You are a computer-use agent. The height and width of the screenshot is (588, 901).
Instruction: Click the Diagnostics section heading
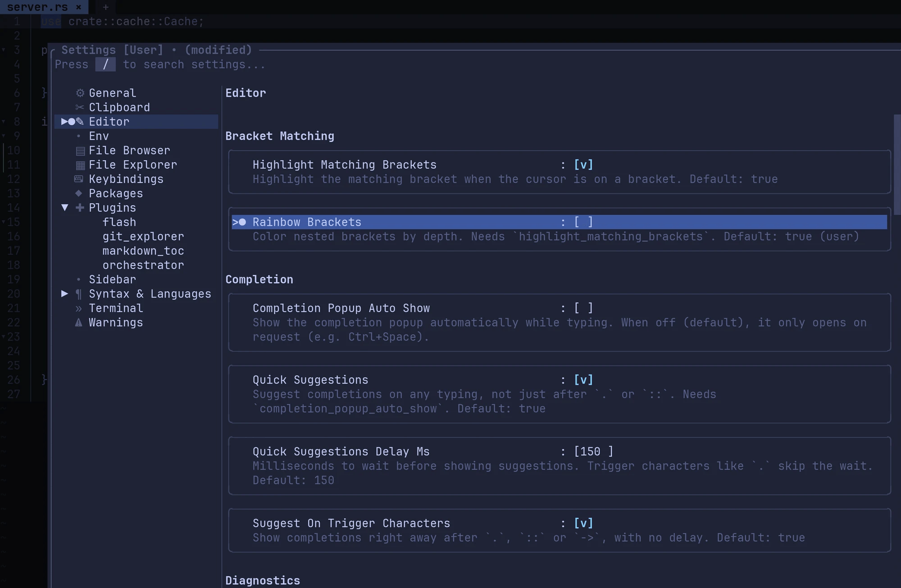(263, 581)
